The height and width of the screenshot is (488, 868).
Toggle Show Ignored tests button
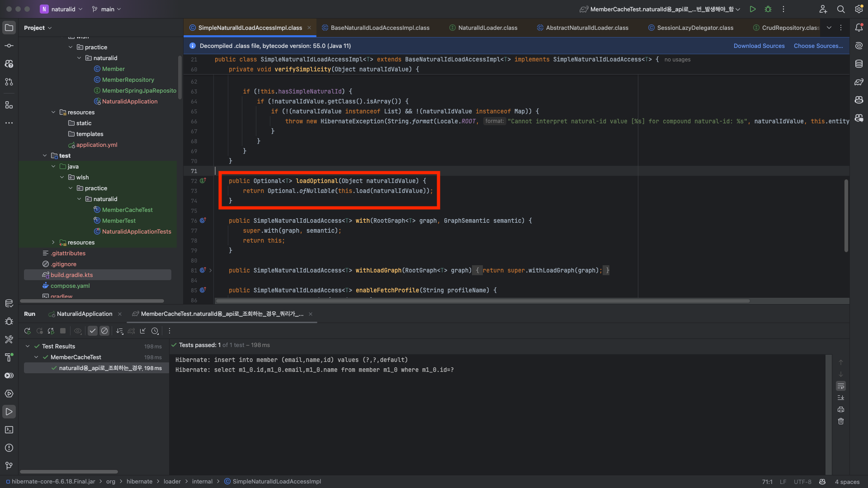pyautogui.click(x=104, y=331)
